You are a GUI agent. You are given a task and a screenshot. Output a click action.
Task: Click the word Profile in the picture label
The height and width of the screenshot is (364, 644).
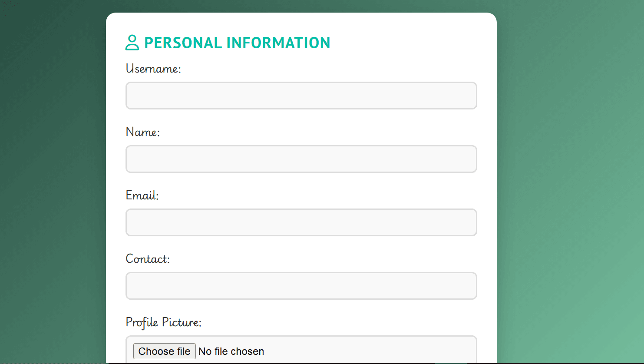tap(142, 323)
